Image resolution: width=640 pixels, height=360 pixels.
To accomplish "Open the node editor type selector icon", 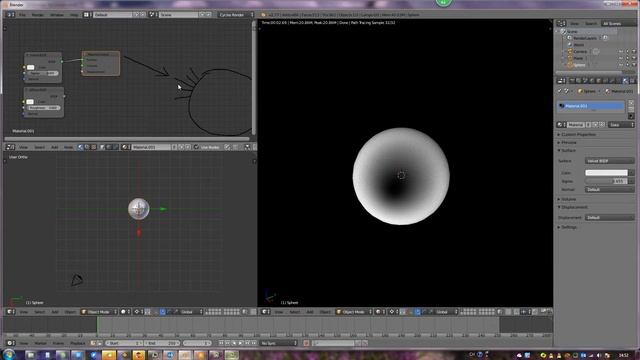I will click(x=10, y=147).
